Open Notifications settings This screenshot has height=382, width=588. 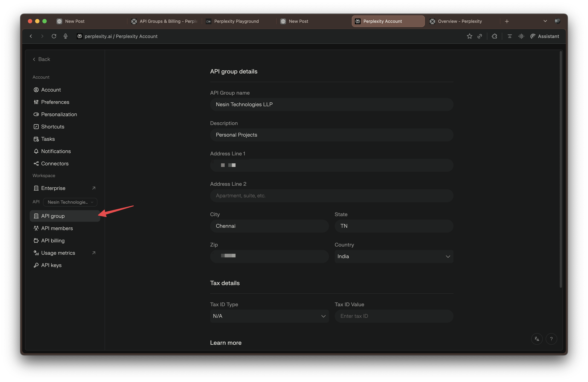pos(65,151)
